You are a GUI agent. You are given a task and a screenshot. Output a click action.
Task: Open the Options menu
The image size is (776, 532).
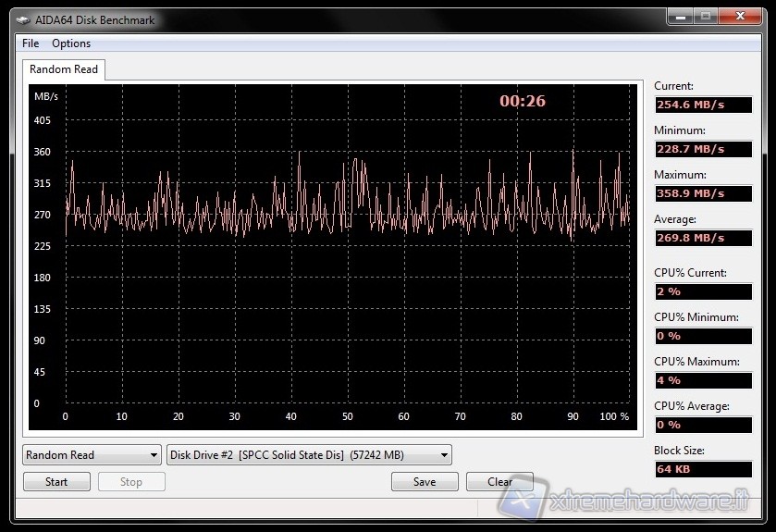coord(71,43)
